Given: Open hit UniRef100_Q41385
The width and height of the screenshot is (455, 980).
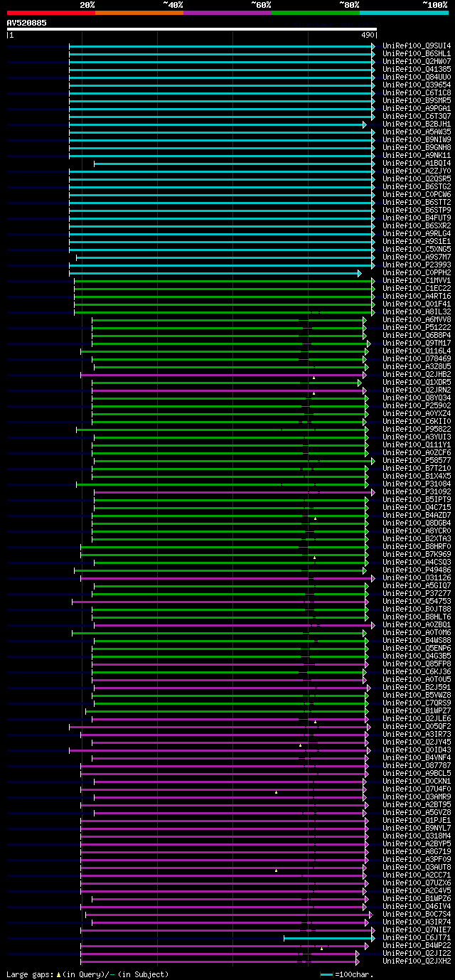Looking at the screenshot, I should point(417,69).
